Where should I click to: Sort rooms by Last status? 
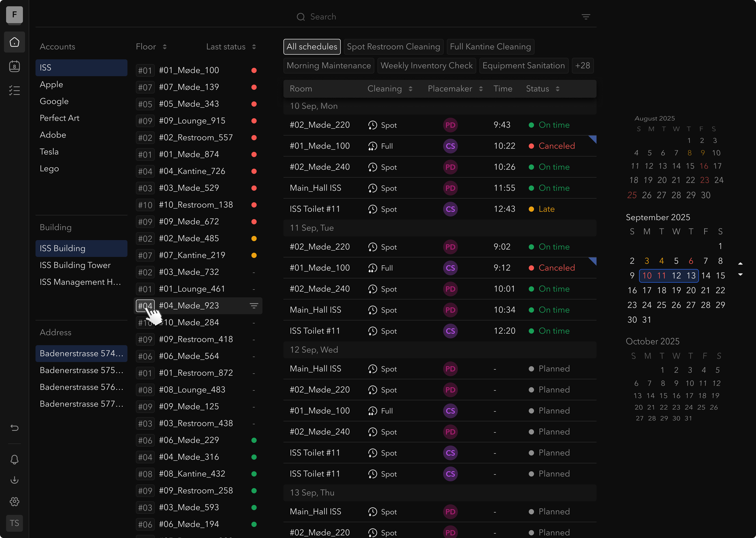coord(254,47)
